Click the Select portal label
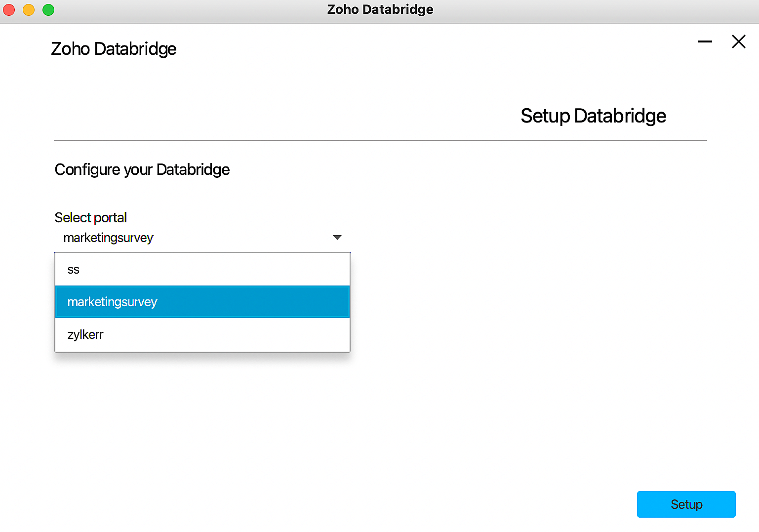This screenshot has width=759, height=532. (90, 217)
